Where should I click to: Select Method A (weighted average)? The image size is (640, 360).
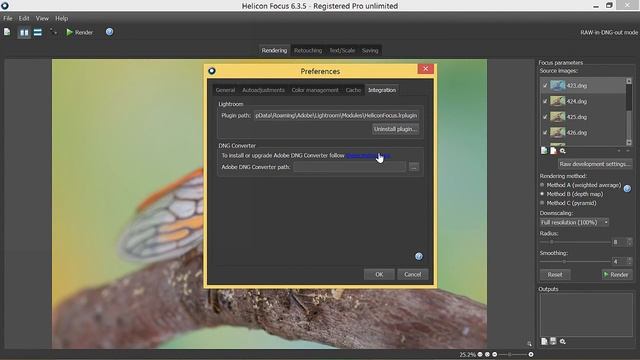point(580,185)
